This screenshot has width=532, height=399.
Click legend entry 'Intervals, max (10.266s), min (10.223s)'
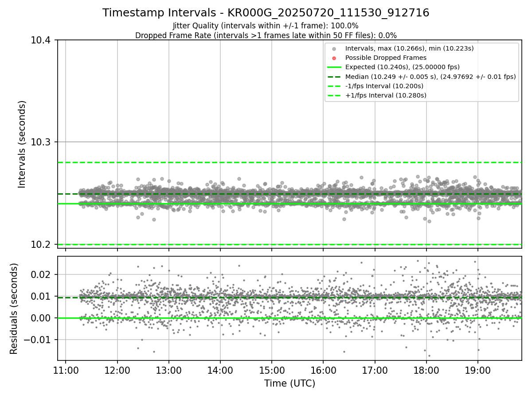(410, 48)
